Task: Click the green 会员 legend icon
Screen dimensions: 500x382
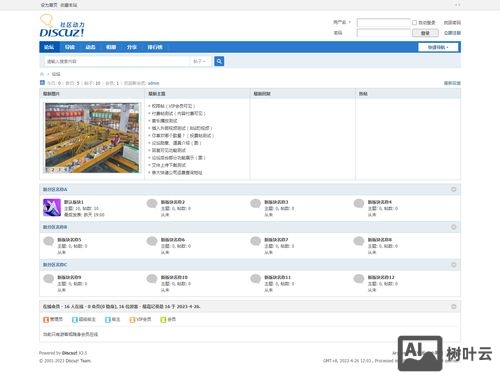Action: 163,319
